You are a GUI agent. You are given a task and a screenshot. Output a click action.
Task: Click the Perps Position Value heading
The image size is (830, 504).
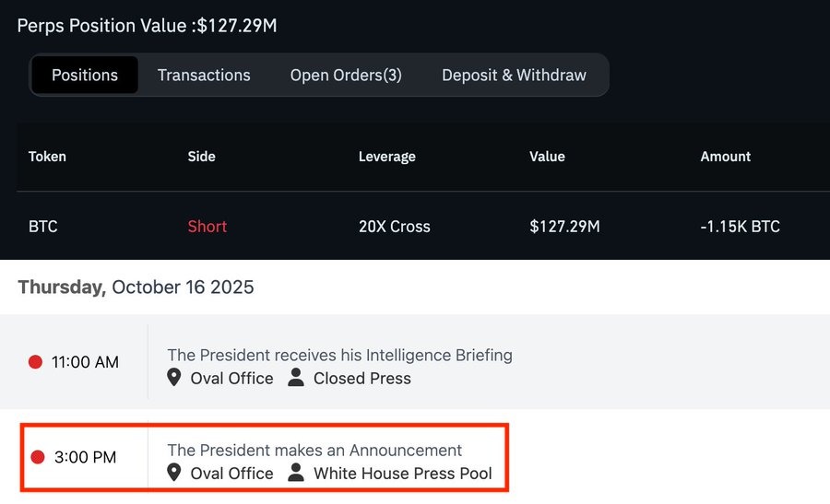(x=147, y=26)
